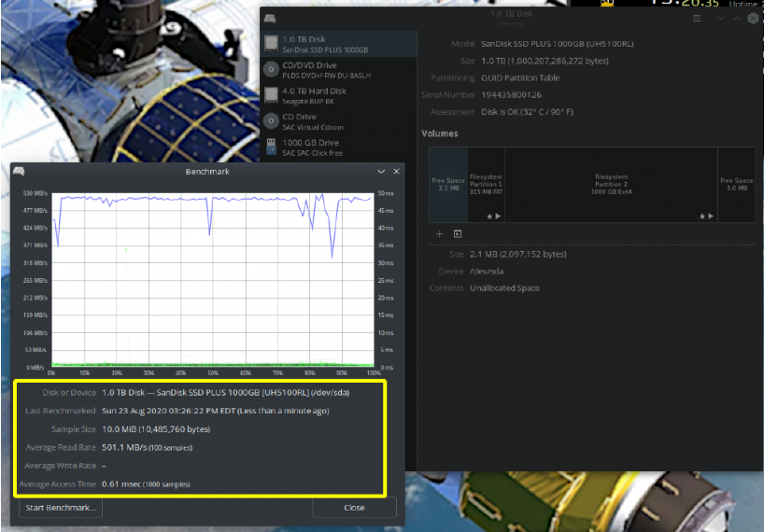Select the 4.0 TB Hard Disk Seagate entry

pos(339,95)
